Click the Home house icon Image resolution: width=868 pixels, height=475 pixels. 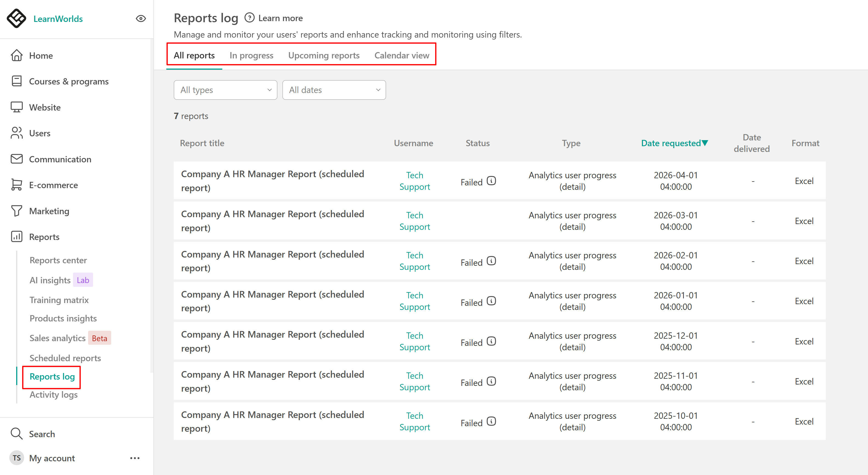point(16,56)
